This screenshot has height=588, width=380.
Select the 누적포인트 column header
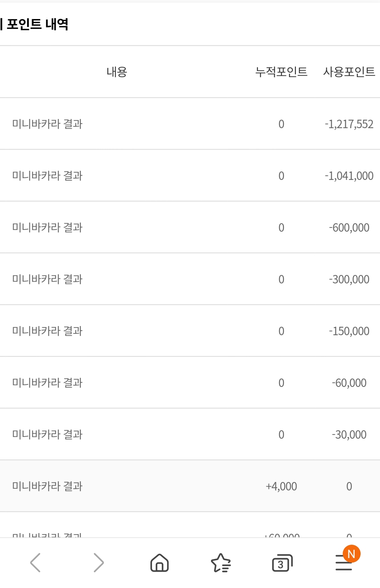tap(281, 72)
